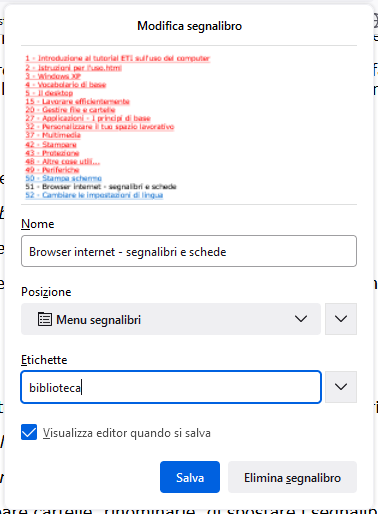The height and width of the screenshot is (514, 378).
Task: Click 50 - Stampa schermo link
Action: (64, 178)
